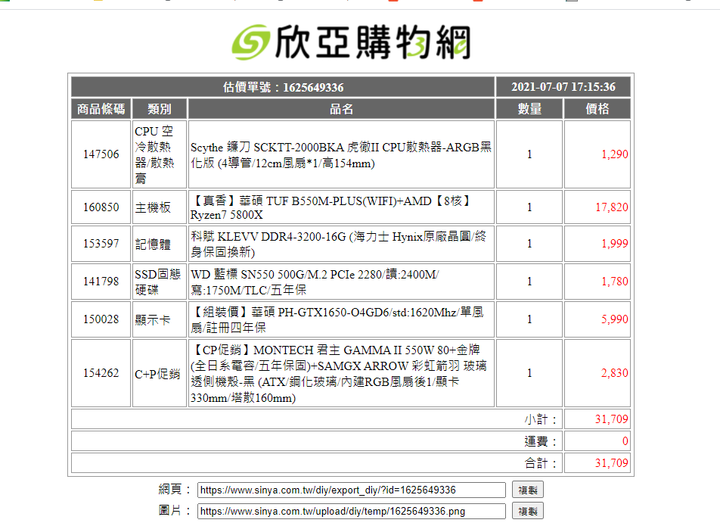Click the 合計 label
The height and width of the screenshot is (526, 720).
pyautogui.click(x=540, y=463)
